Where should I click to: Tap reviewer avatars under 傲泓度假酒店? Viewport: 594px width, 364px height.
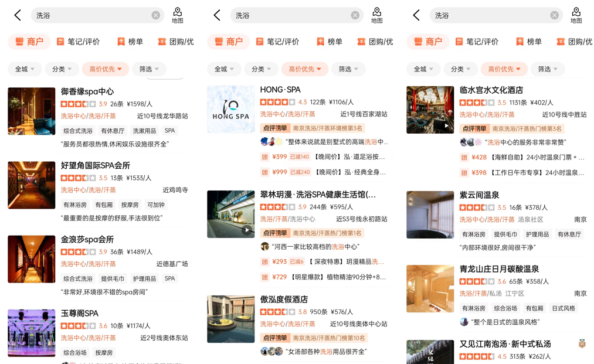coord(271,352)
